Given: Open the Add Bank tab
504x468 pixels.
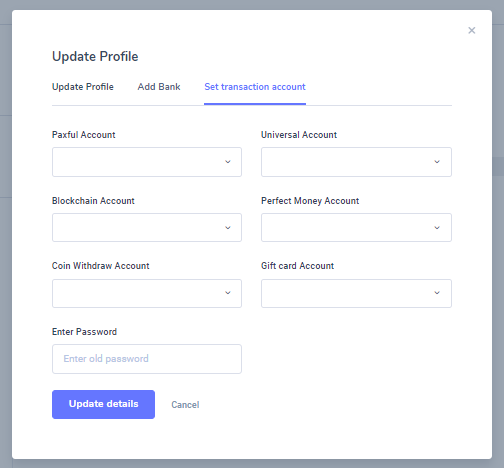Looking at the screenshot, I should point(159,87).
